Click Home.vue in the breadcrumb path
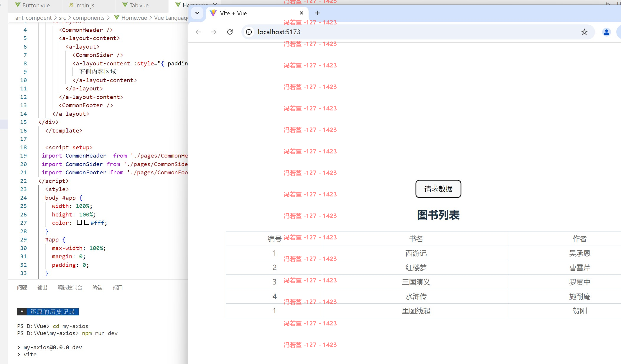Viewport: 621px width, 364px height. [x=134, y=18]
